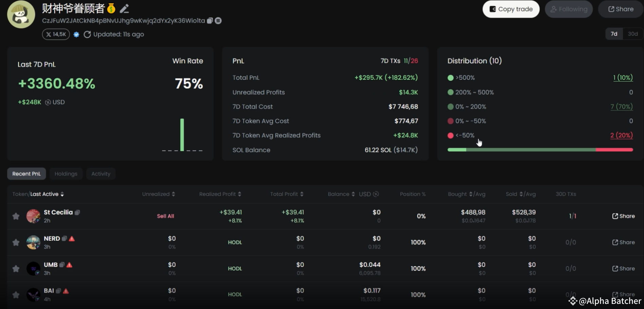Select the 7d timeframe toggle
Viewport: 644px width, 309px height.
coord(614,34)
